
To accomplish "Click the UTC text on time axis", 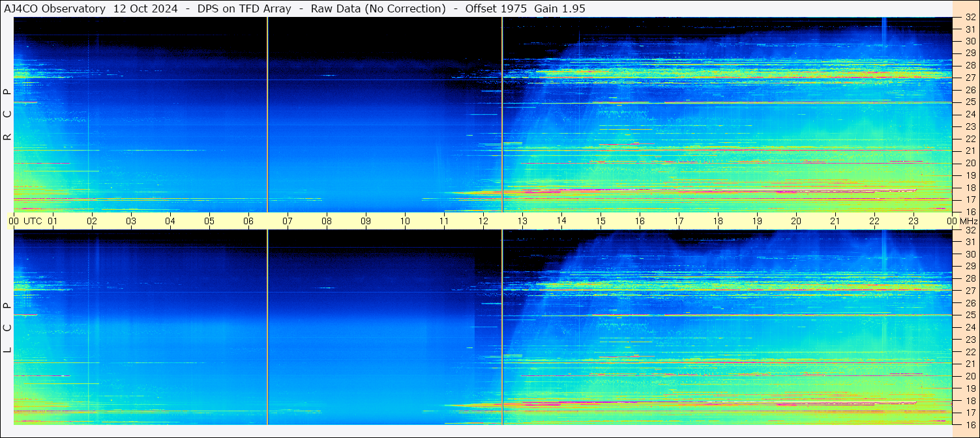I will [x=33, y=221].
